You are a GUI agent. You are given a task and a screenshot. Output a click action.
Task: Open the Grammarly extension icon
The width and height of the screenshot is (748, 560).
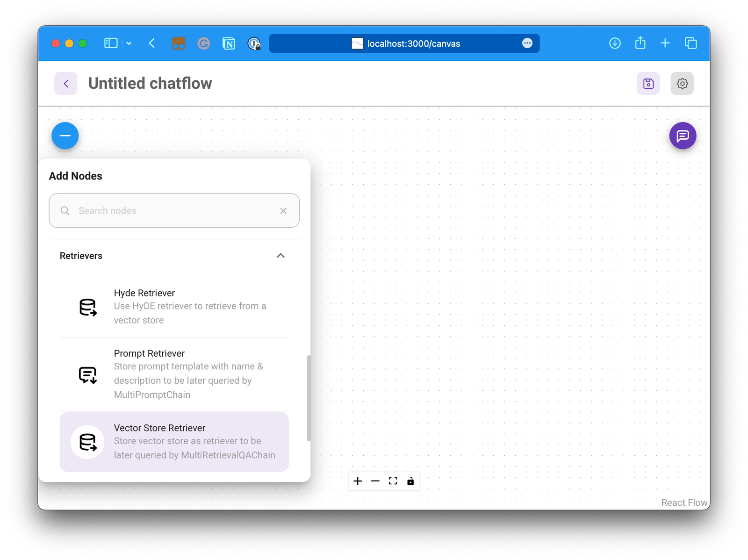click(204, 43)
